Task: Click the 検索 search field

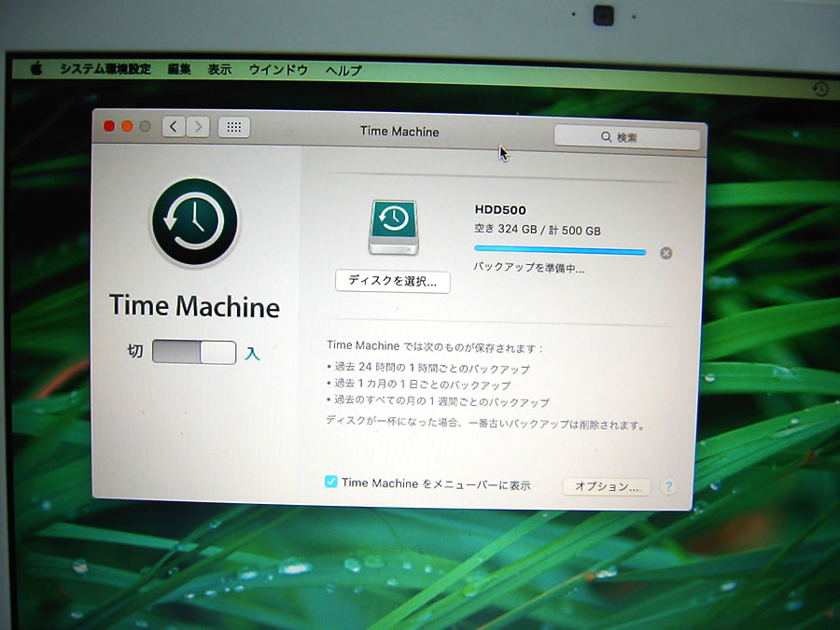Action: pos(627,138)
